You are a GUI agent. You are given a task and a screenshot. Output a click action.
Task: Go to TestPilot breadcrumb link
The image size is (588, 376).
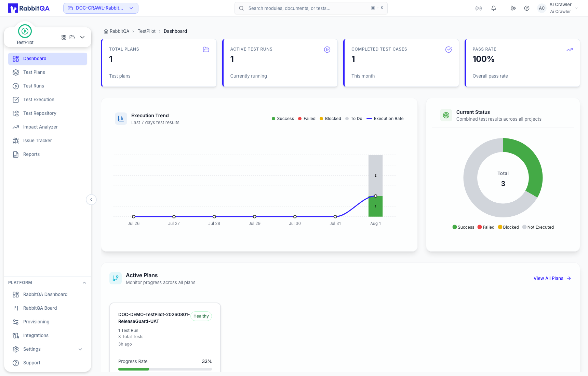pos(147,31)
